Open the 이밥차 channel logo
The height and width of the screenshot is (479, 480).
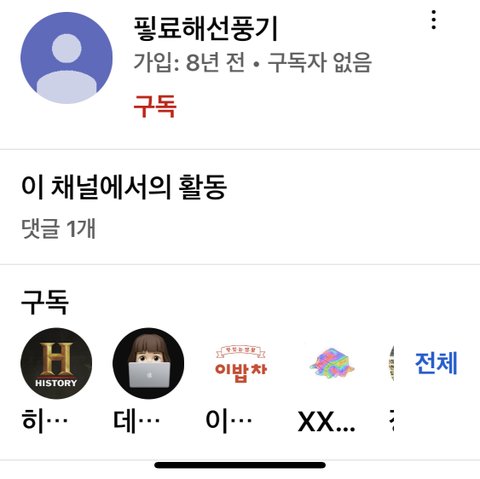(241, 363)
